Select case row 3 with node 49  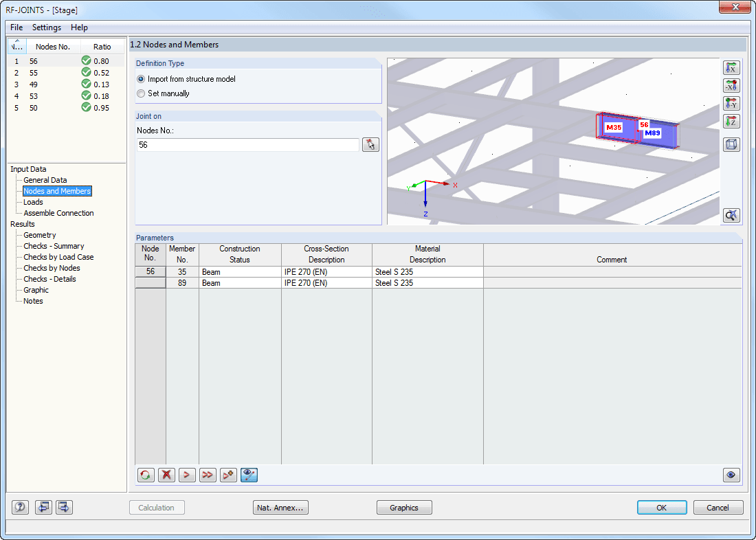tap(66, 85)
